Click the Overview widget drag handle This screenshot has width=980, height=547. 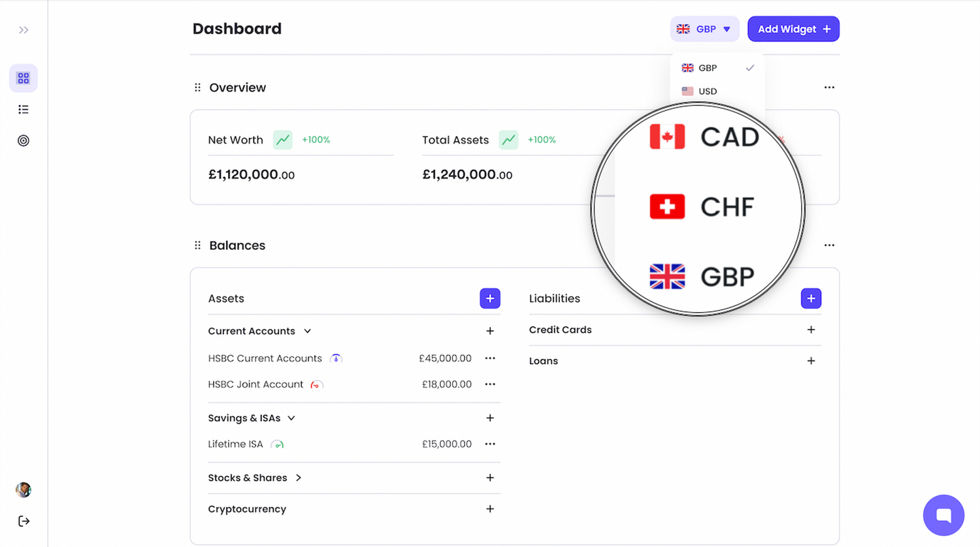coord(197,87)
